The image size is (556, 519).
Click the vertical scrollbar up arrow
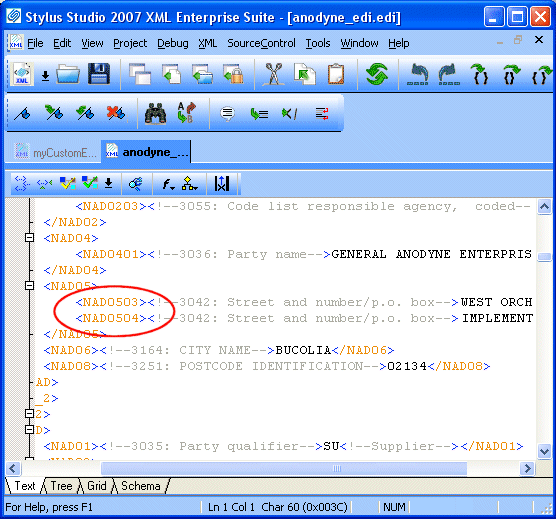click(544, 206)
